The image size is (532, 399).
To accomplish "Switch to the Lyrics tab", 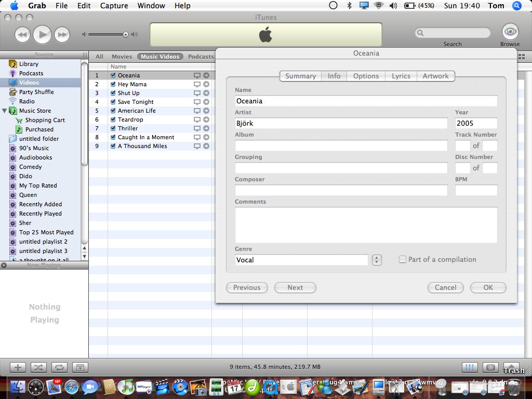I will click(x=401, y=76).
